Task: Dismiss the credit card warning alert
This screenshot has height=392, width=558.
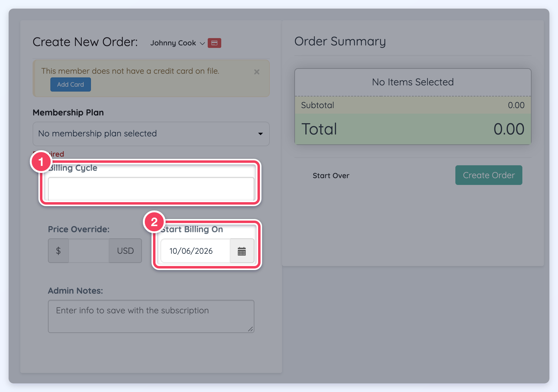Action: [257, 72]
